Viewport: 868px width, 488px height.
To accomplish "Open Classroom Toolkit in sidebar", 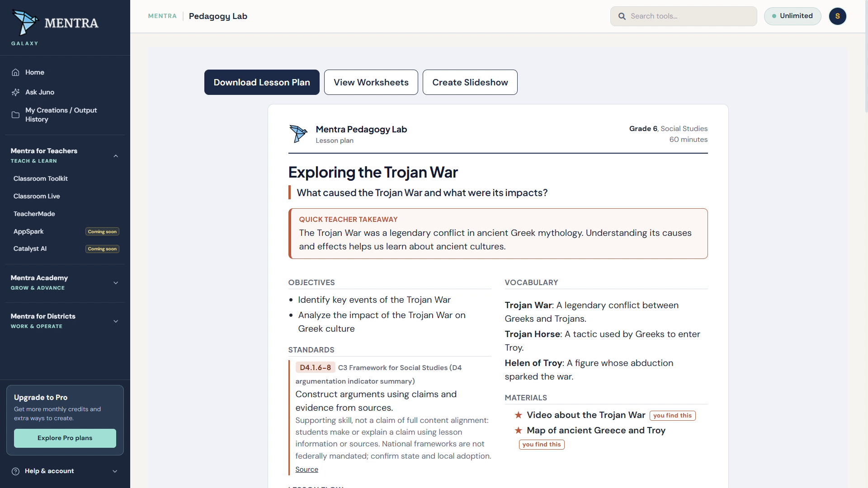I will (x=41, y=178).
